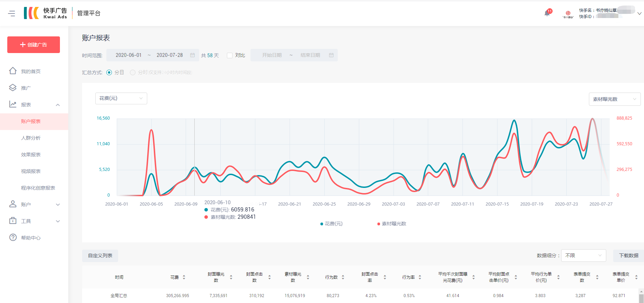Go to 我的首页 in sidebar

[x=31, y=71]
